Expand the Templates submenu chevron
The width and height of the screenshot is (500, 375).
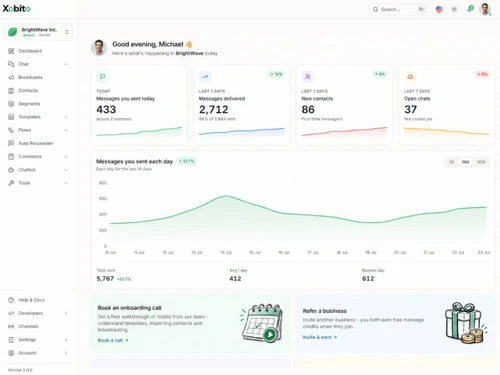66,117
